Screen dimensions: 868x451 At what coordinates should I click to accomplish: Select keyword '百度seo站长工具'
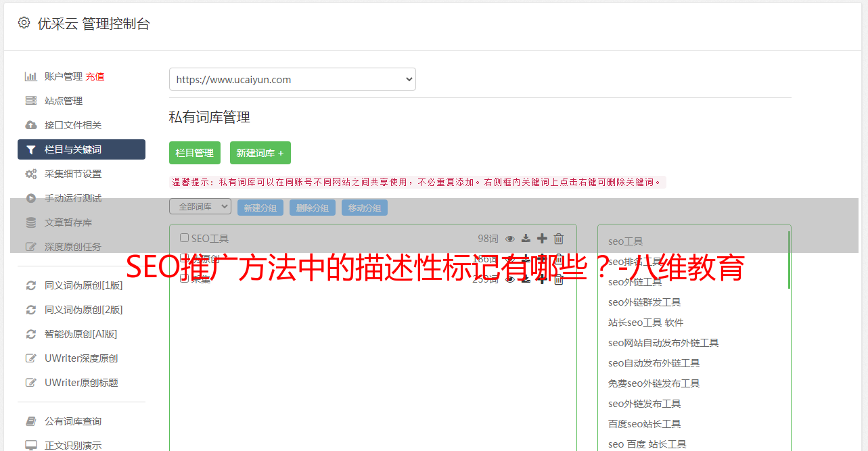645,424
